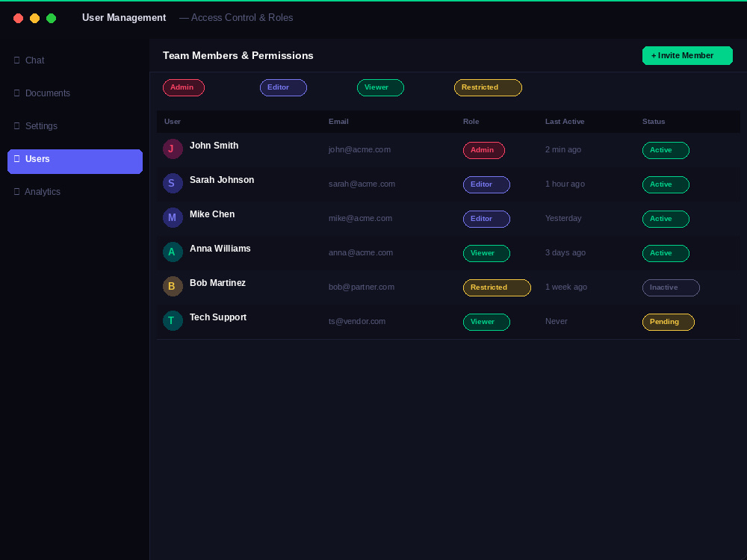
Task: Click Sarah Johnson's S avatar
Action: tap(173, 184)
